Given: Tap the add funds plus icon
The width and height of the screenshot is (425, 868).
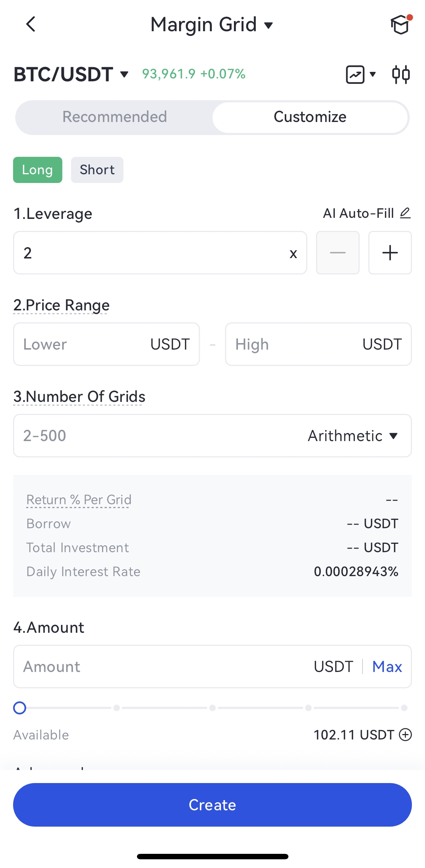Looking at the screenshot, I should [405, 734].
